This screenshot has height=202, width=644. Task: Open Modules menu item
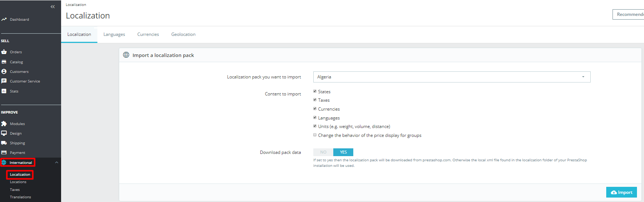17,124
